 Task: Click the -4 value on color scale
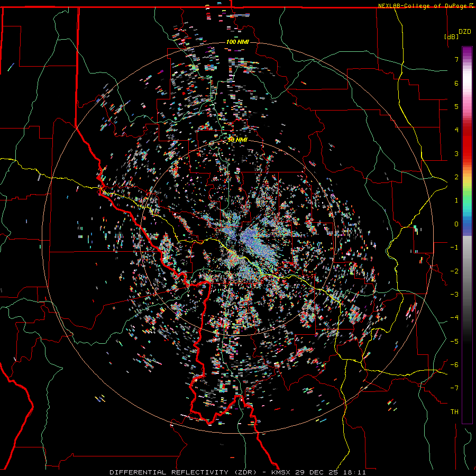(x=454, y=318)
